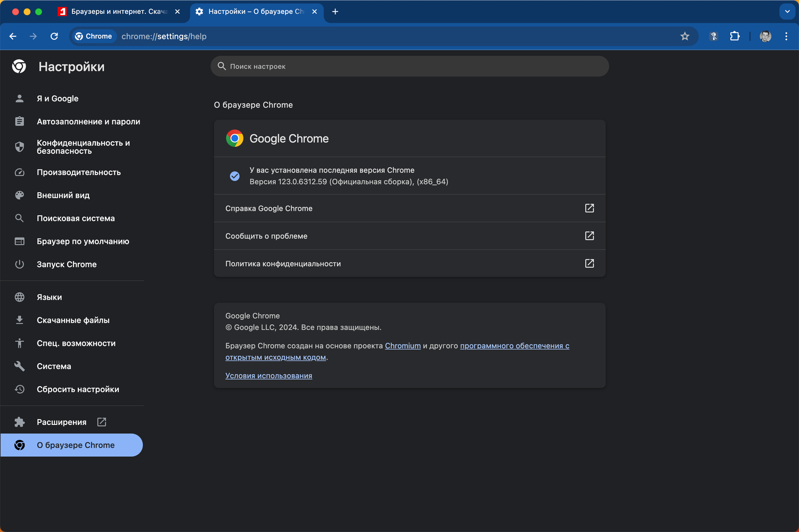Select Внешний вид in the sidebar

tap(63, 195)
